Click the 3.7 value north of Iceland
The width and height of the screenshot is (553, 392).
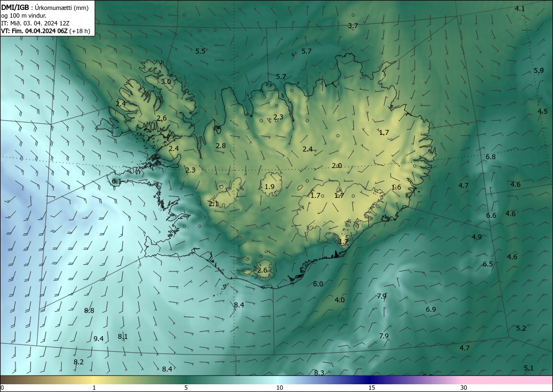click(x=353, y=25)
